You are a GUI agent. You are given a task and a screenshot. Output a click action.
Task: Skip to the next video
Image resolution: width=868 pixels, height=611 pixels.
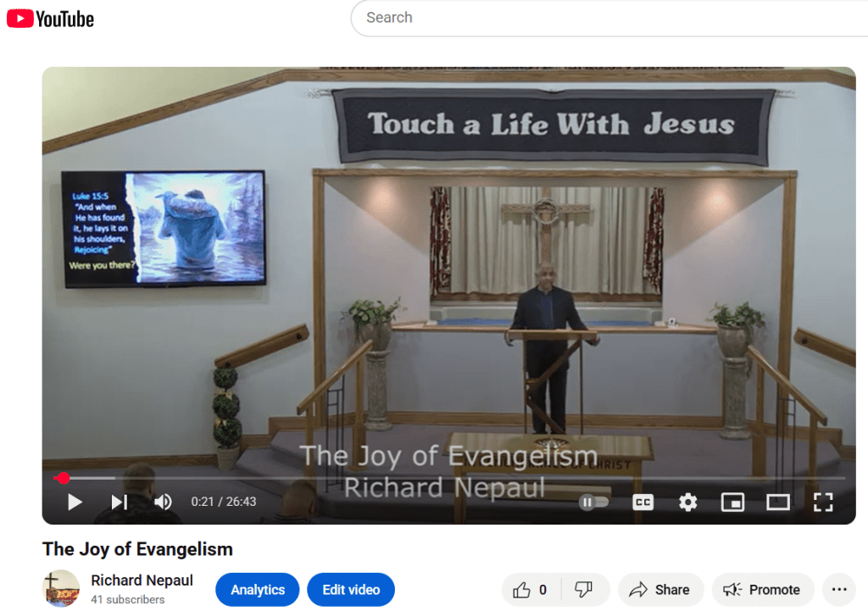tap(120, 502)
